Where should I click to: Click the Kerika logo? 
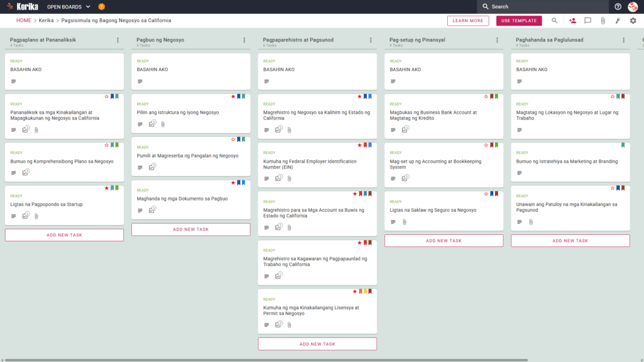click(x=23, y=6)
